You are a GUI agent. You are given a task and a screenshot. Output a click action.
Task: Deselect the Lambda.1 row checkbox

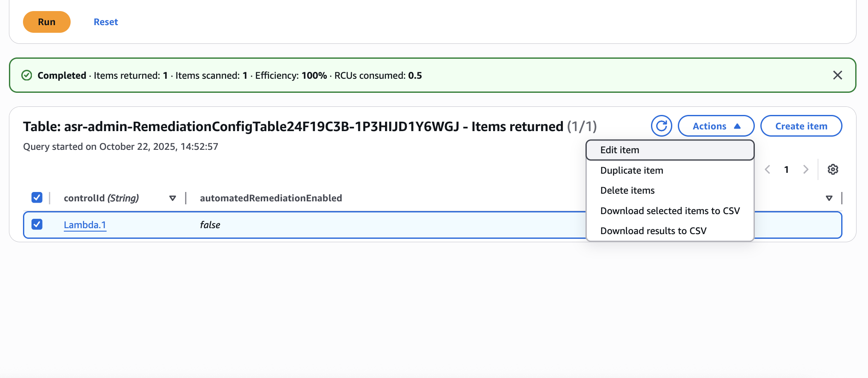pyautogui.click(x=37, y=224)
